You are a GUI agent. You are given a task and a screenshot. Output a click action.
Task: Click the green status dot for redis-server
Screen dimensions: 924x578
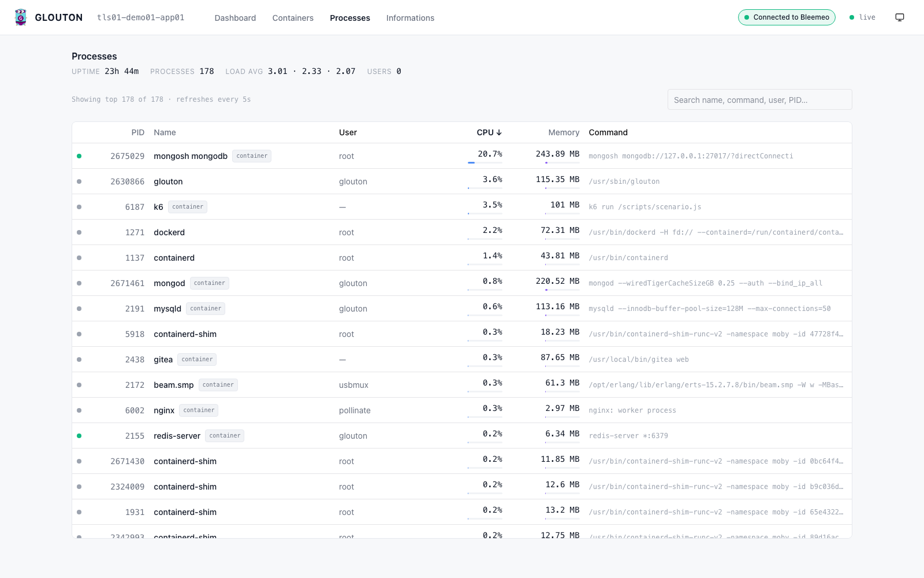(x=79, y=436)
